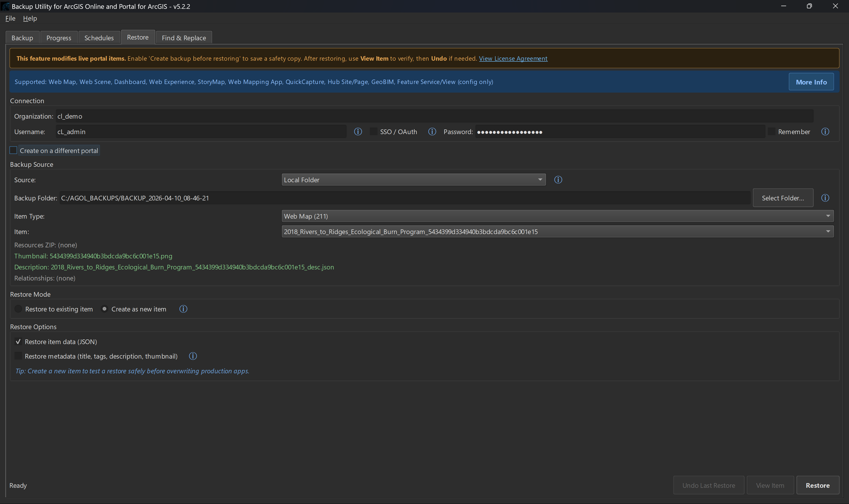The width and height of the screenshot is (849, 504).
Task: Check the Restore metadata option
Action: [18, 356]
